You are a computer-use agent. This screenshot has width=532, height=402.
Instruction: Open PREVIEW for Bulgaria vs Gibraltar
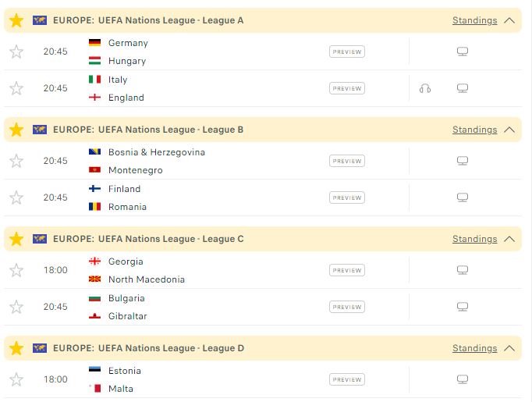[x=347, y=307]
